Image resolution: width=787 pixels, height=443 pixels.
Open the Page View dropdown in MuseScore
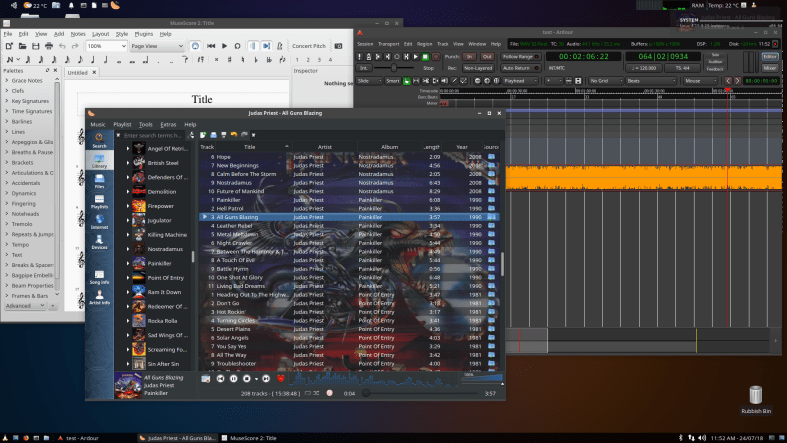tap(155, 46)
